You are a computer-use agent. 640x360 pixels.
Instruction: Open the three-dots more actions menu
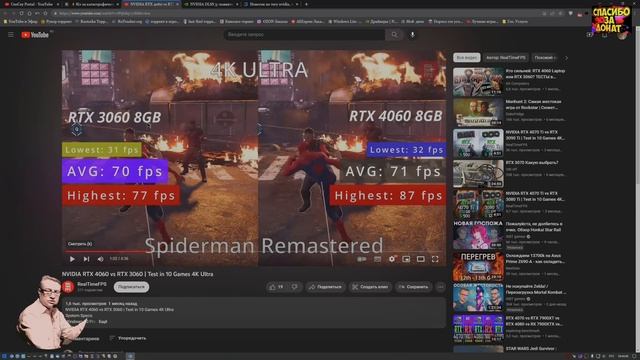point(440,287)
